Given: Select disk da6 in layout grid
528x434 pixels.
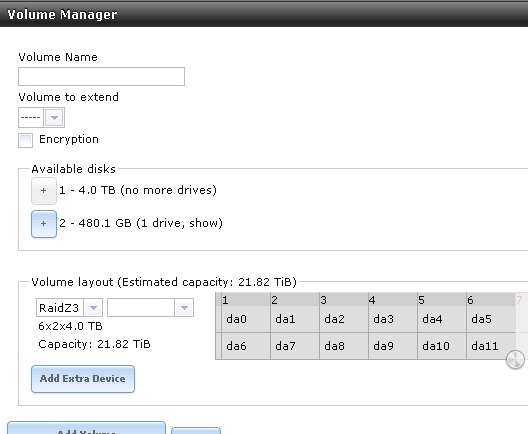Looking at the screenshot, I should coord(246,346).
